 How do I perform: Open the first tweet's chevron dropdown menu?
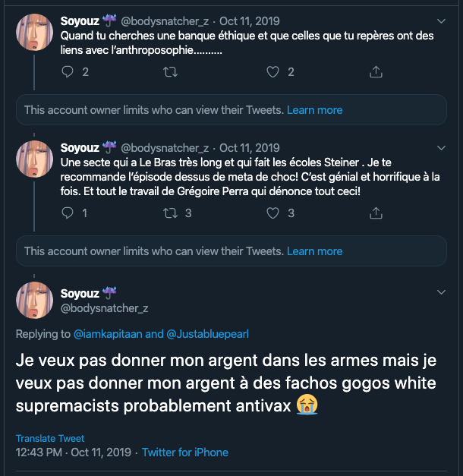442,20
